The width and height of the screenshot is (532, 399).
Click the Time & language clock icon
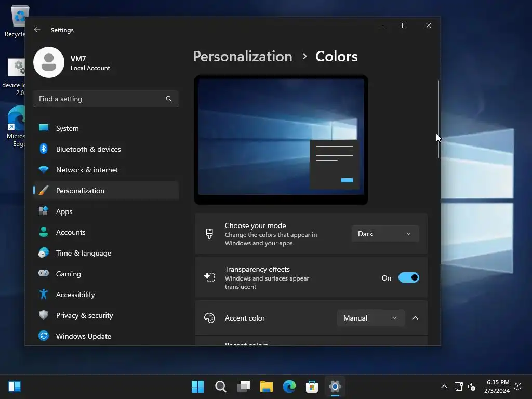44,253
